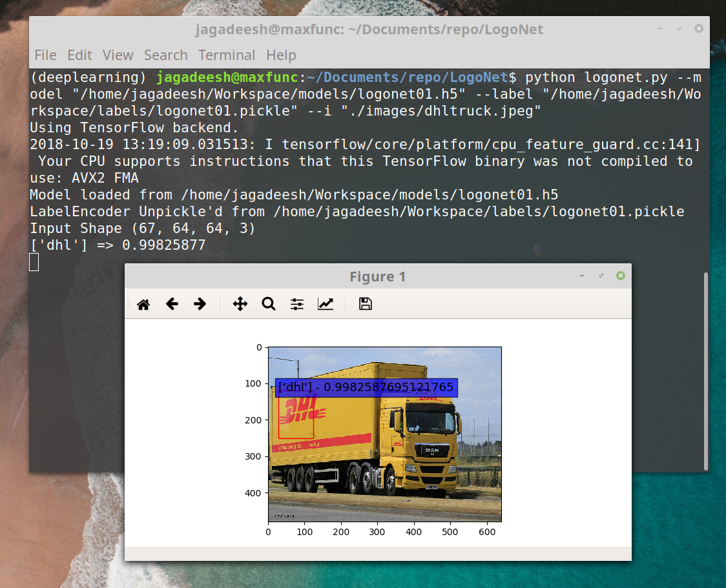Click the blue 'dhl' prediction label box
This screenshot has width=726, height=588.
click(366, 387)
